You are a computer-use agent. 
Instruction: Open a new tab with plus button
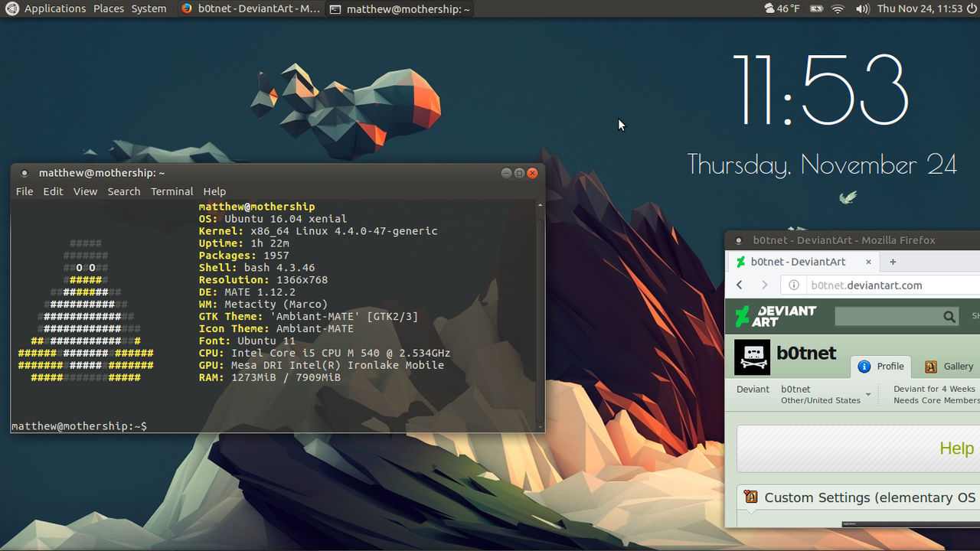coord(893,262)
